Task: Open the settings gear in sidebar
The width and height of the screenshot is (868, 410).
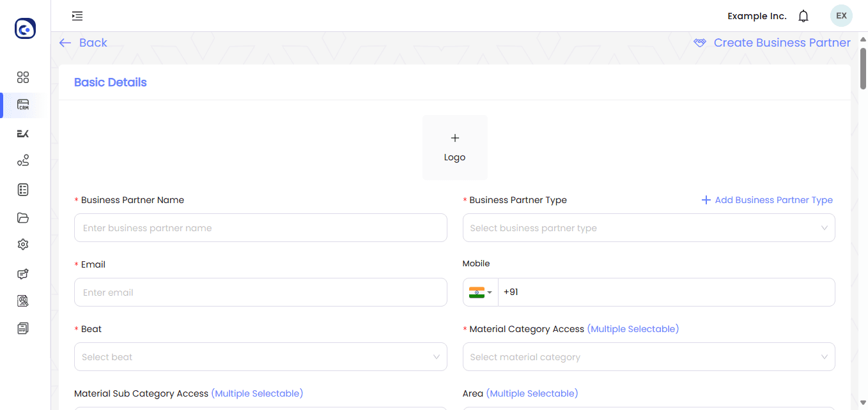Action: (23, 245)
